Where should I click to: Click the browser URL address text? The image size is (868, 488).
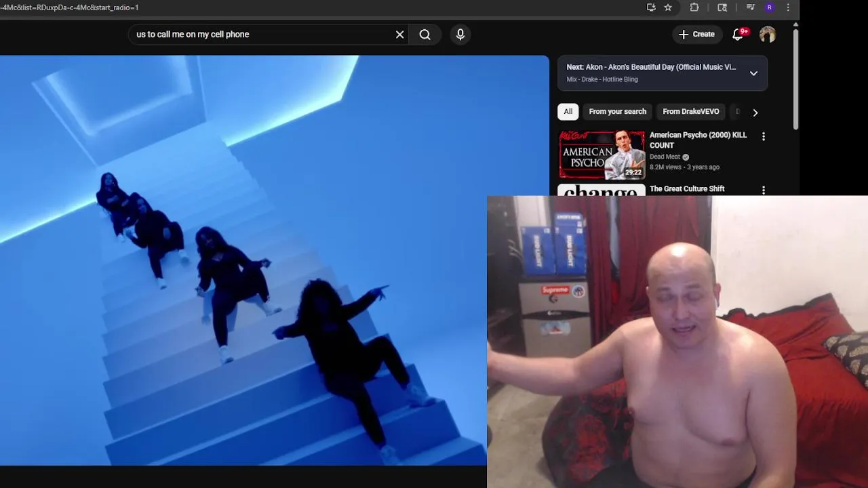tap(69, 7)
